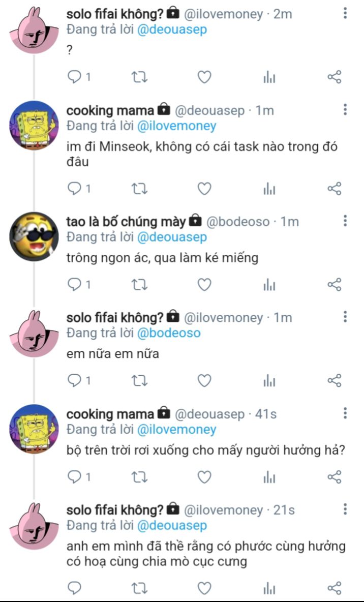Open cooking mama's SpongeBob avatar in second tweet
Image resolution: width=364 pixels, height=602 pixels.
coord(34,125)
